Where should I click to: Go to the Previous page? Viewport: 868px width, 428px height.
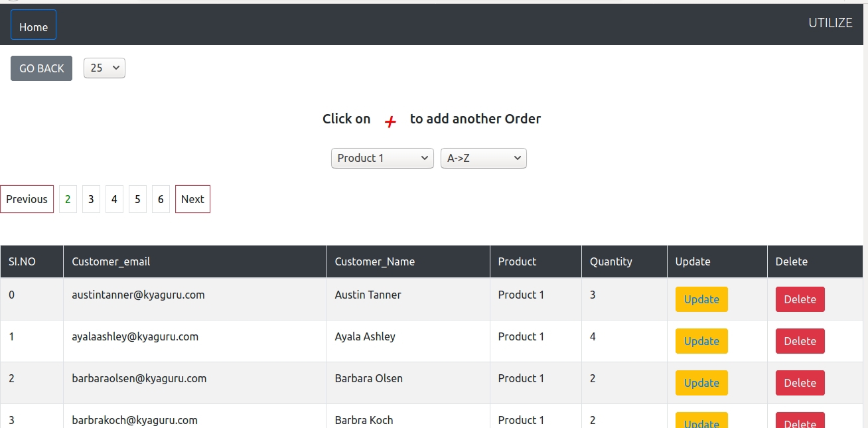[x=27, y=199]
